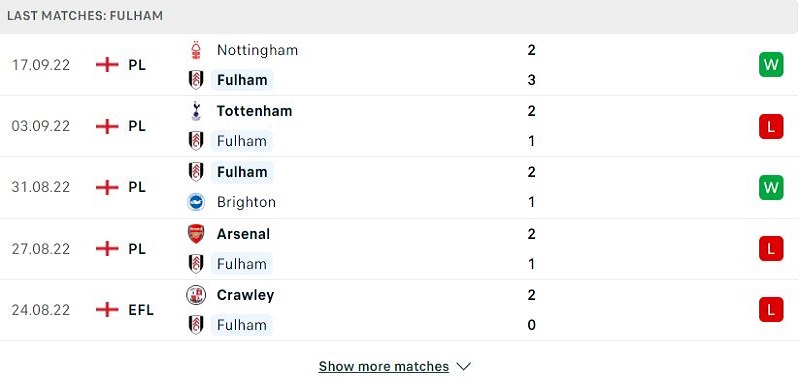Click the Brighton club crest
Screen dimensions: 800x387
[196, 202]
